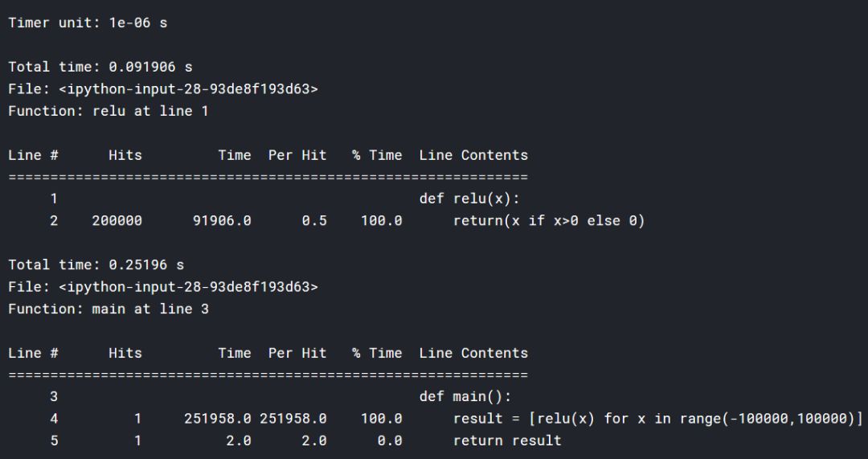Viewport: 868px width, 459px height.
Task: Click the 0.5 per-hit value
Action: point(314,220)
